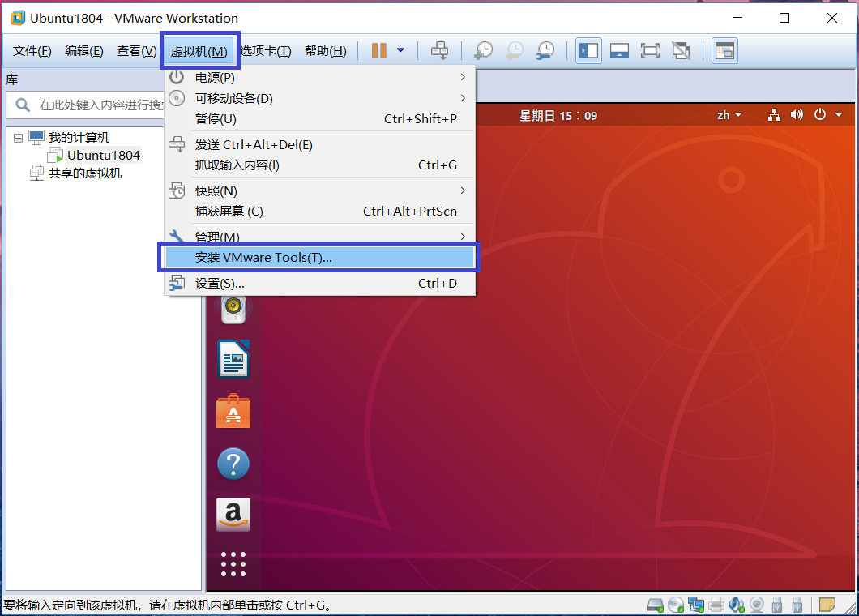This screenshot has height=616, width=859.
Task: Select 发送 Ctrl+Alt+Del(E) menu entry
Action: pos(320,145)
